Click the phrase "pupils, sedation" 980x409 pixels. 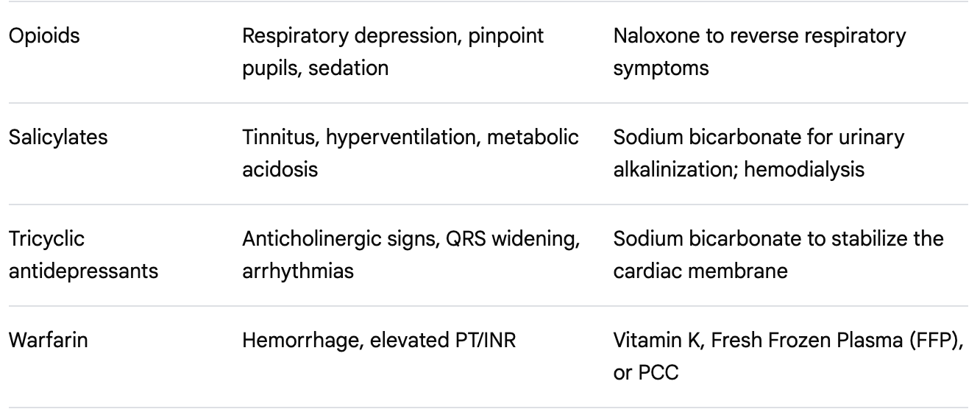(x=315, y=68)
